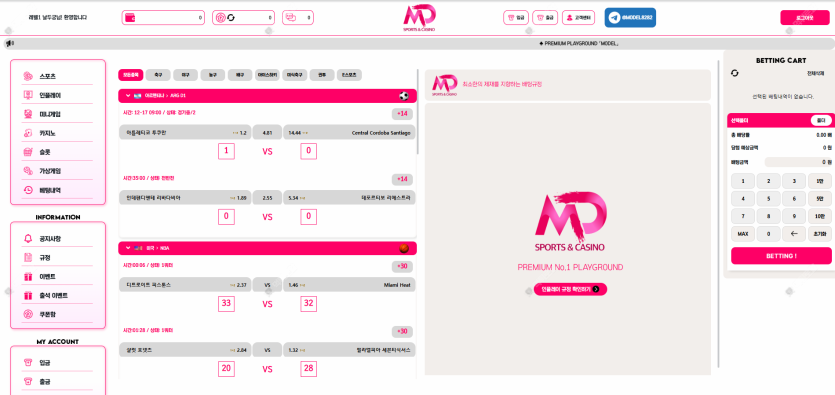Click the "PREMIUM PLAYGROUND 'MODEL'" notice text

coord(579,44)
